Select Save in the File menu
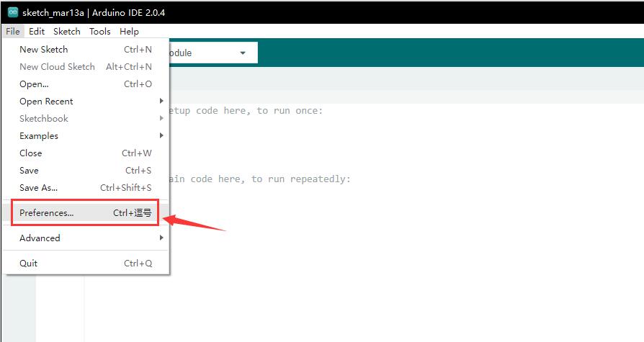 [30, 171]
